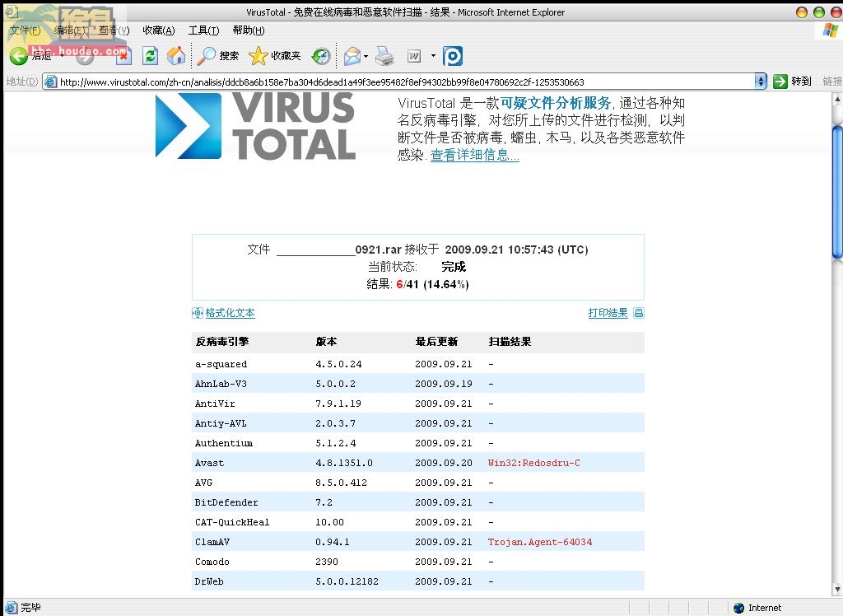The width and height of the screenshot is (843, 616).
Task: Click the IE icon in the title bar
Action: 12,12
